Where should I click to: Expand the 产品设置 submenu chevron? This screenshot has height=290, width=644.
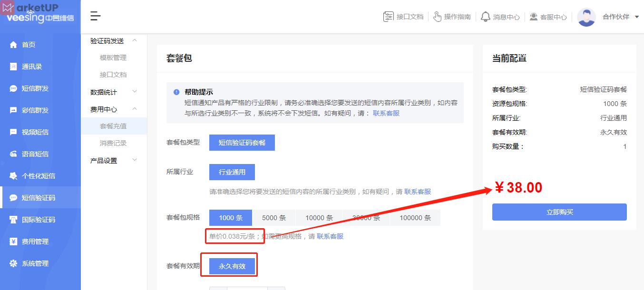[x=135, y=160]
